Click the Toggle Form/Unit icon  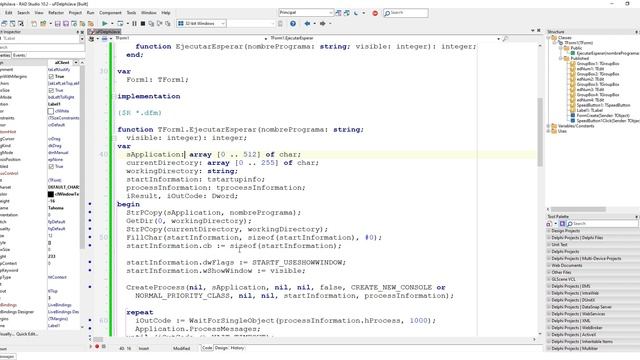(21, 24)
